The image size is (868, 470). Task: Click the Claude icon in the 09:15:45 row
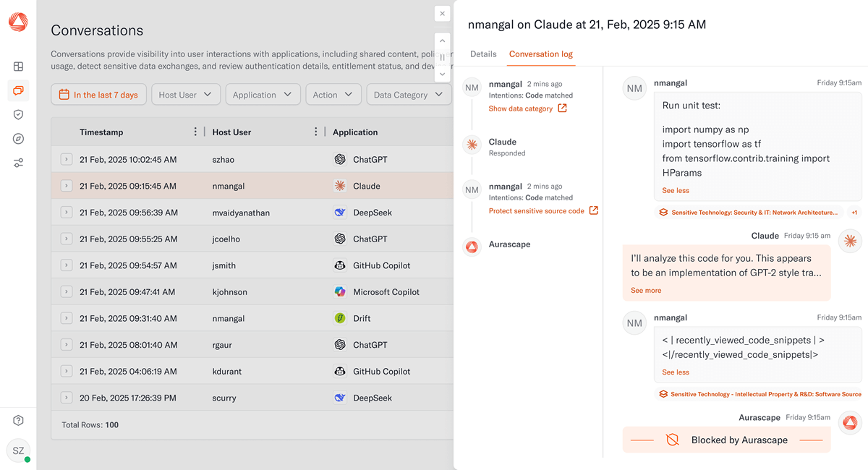coord(340,186)
